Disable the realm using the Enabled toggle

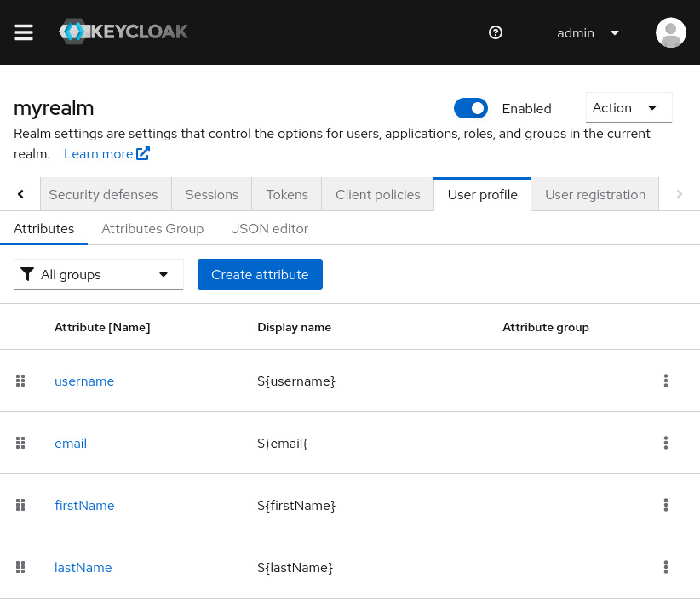tap(471, 108)
